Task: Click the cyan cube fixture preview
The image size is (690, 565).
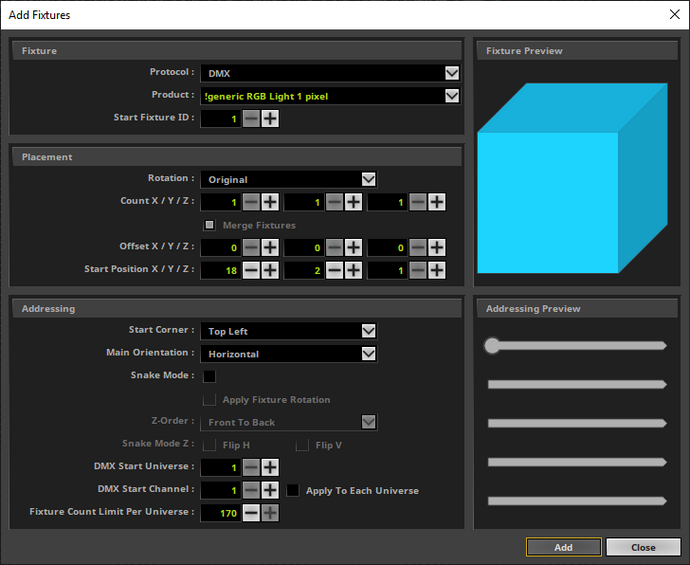Action: pos(573,178)
